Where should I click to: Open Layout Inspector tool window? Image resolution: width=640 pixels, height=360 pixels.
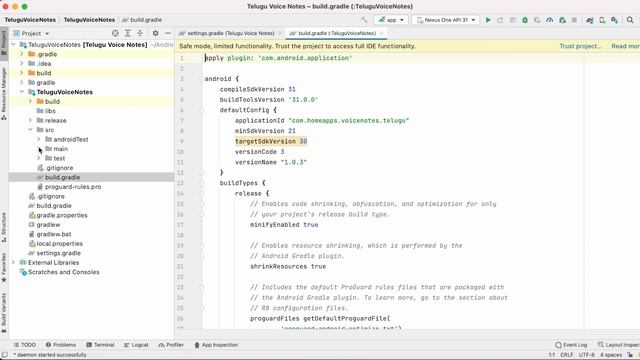[619, 345]
